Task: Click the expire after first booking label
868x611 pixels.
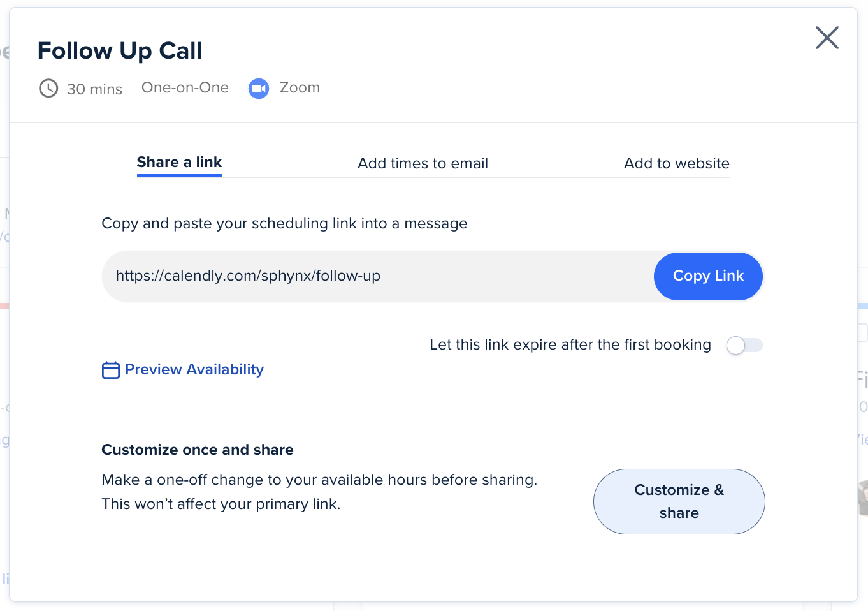Action: 570,344
